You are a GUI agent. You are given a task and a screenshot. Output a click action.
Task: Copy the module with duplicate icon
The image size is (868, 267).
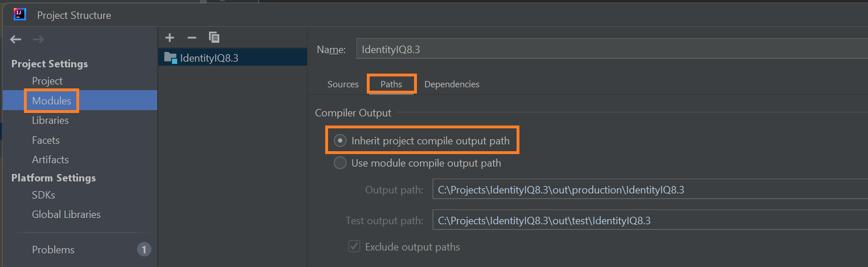point(214,38)
